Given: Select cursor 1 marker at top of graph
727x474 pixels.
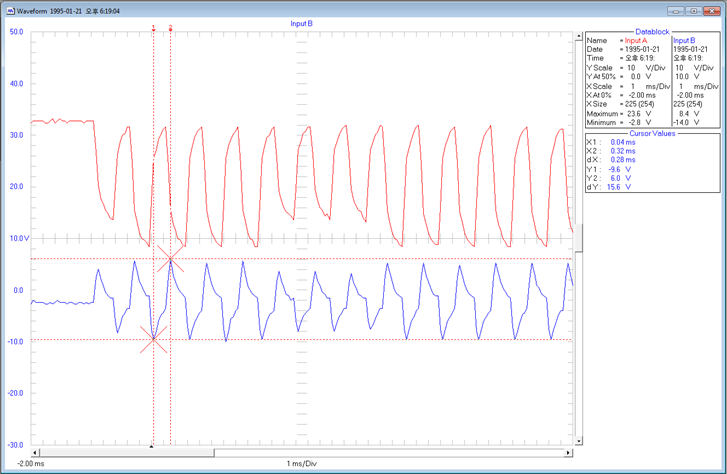Looking at the screenshot, I should 153,28.
